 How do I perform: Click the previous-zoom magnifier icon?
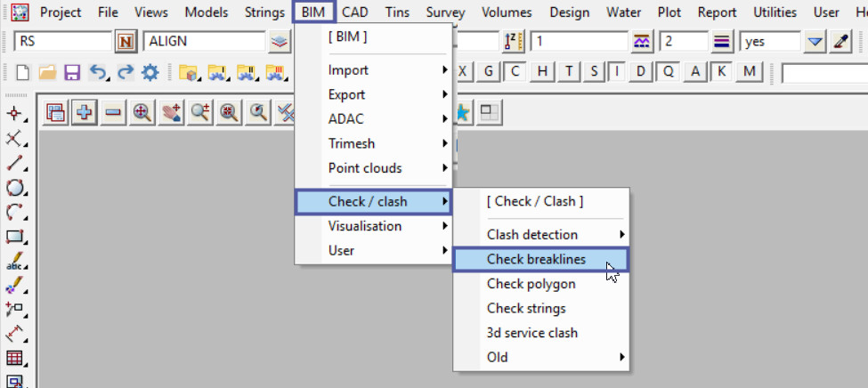pyautogui.click(x=257, y=112)
